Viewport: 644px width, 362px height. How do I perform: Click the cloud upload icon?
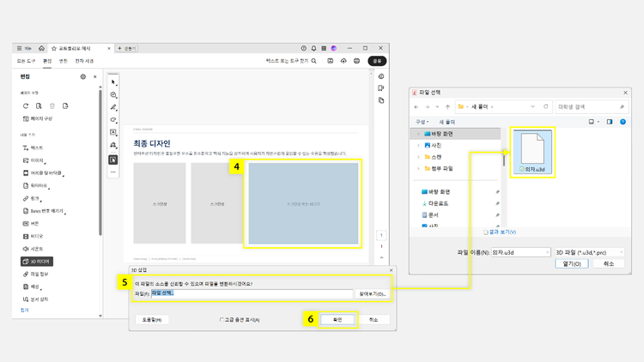[x=343, y=61]
